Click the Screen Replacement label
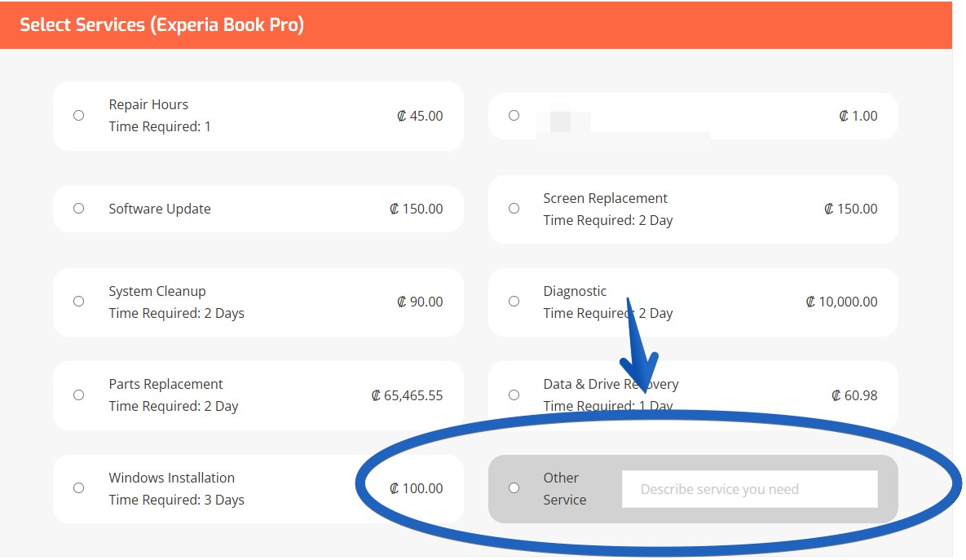The height and width of the screenshot is (560, 966). (605, 198)
